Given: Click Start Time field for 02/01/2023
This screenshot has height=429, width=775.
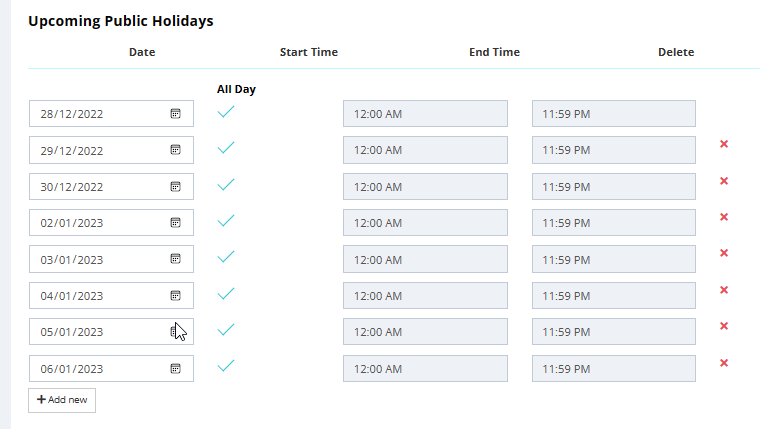Looking at the screenshot, I should click(x=425, y=223).
